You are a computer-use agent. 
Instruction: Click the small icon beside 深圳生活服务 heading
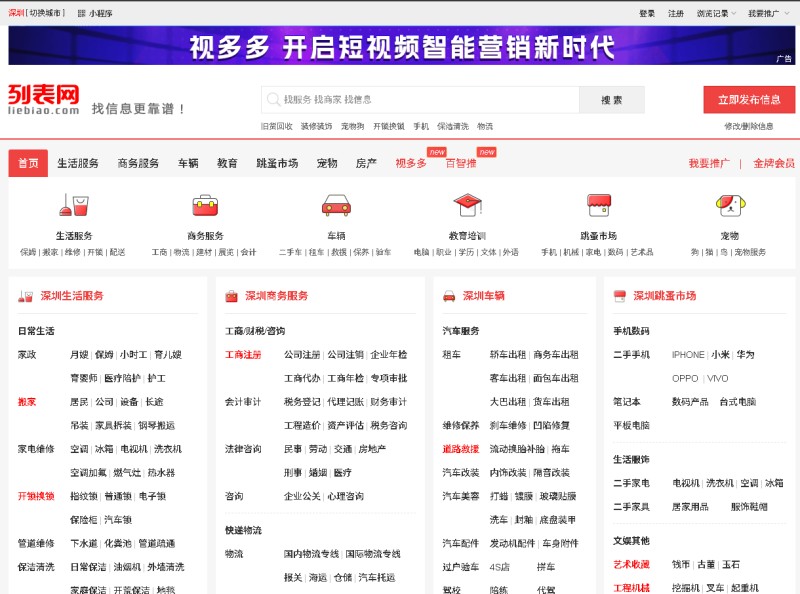pyautogui.click(x=26, y=296)
